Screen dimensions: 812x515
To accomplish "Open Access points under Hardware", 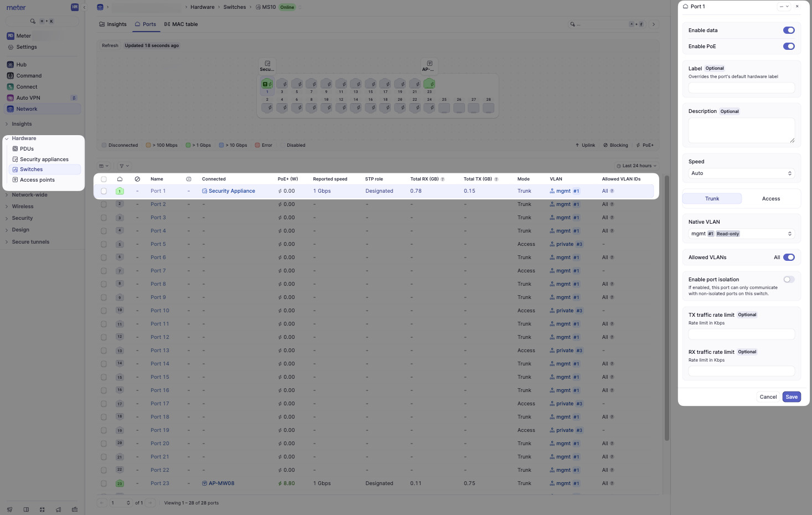I will [x=38, y=179].
